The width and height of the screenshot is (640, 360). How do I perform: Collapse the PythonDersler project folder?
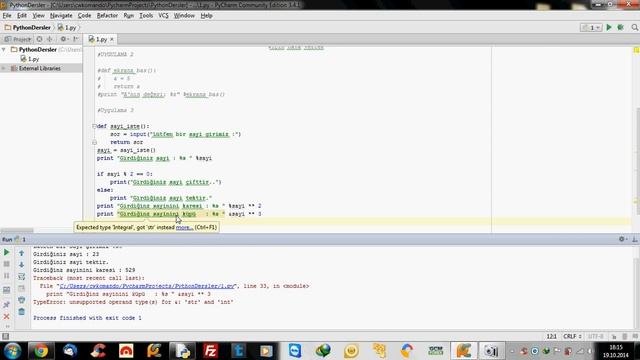[x=4, y=49]
